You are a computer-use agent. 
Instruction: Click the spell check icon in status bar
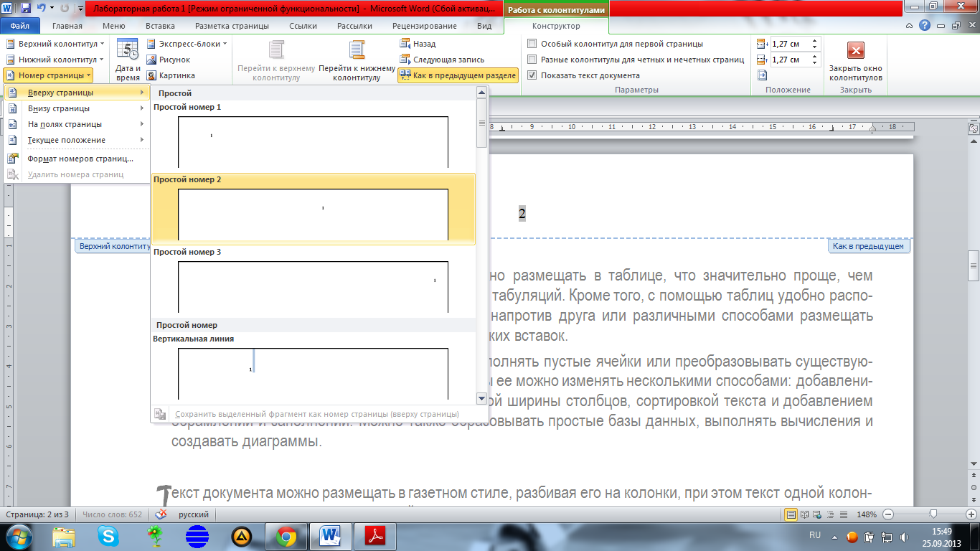[x=161, y=514]
